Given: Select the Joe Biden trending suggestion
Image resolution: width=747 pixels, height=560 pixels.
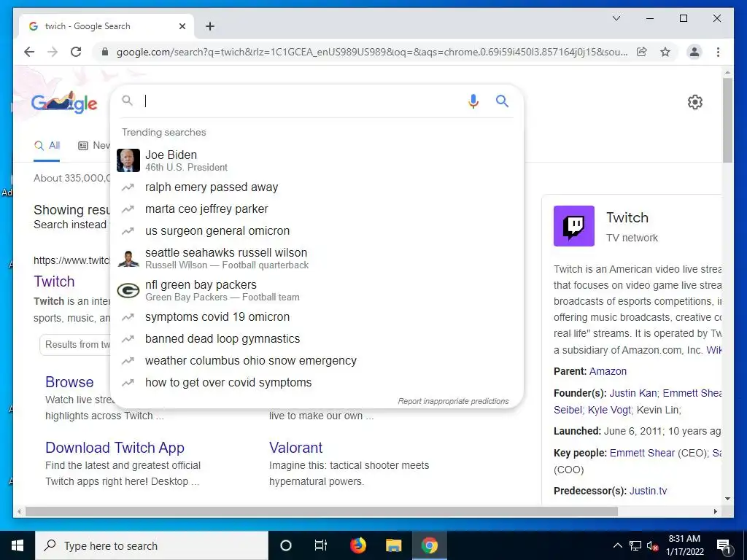Looking at the screenshot, I should coord(317,160).
